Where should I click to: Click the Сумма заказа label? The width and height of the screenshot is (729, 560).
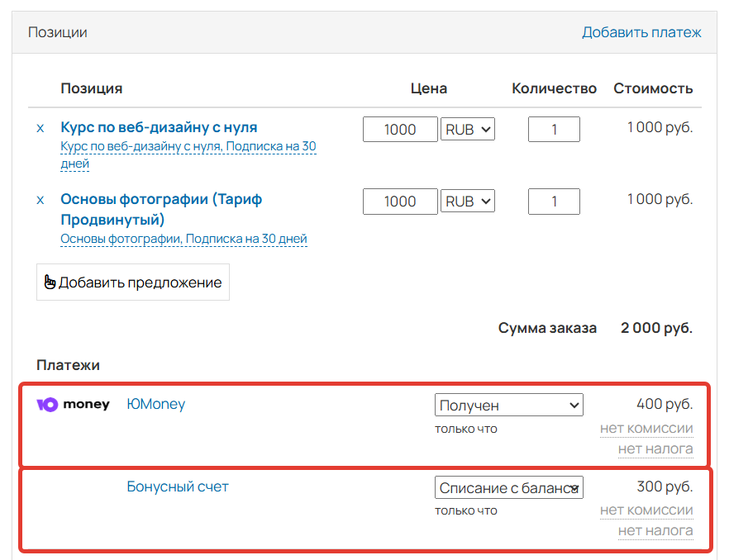[x=547, y=328]
